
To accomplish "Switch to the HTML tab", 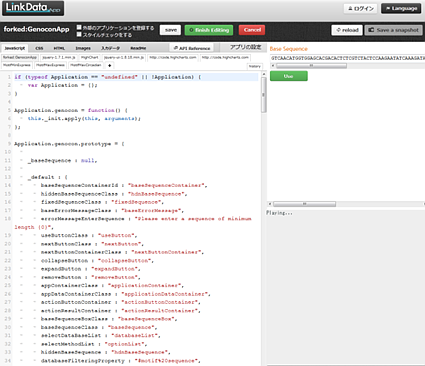I will (59, 48).
